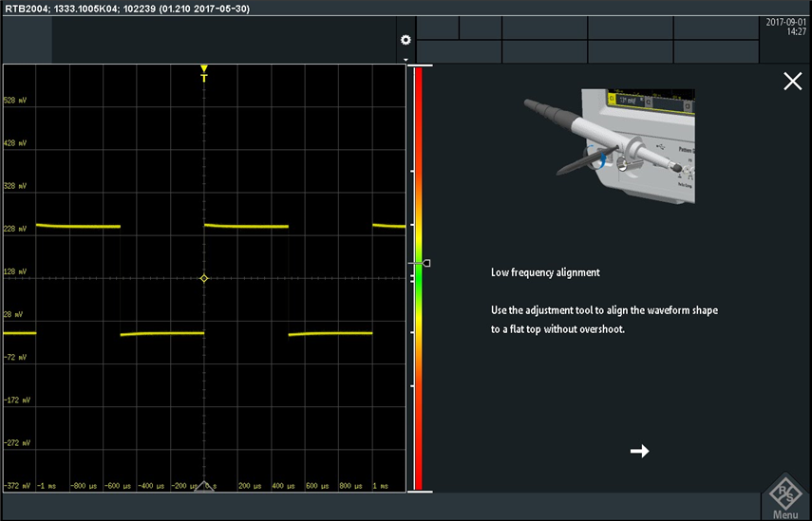This screenshot has height=521, width=812.
Task: Click the right arrow to proceed
Action: (x=639, y=451)
